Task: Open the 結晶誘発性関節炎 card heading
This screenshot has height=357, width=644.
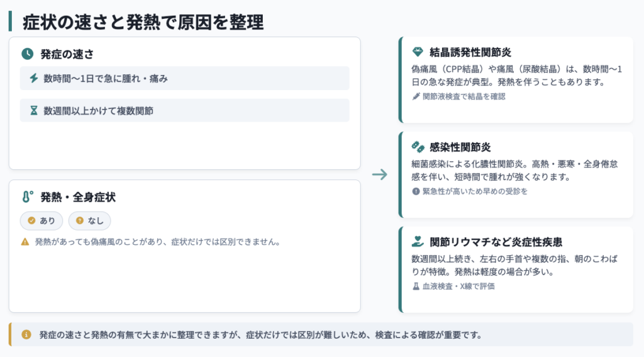Action: [470, 52]
